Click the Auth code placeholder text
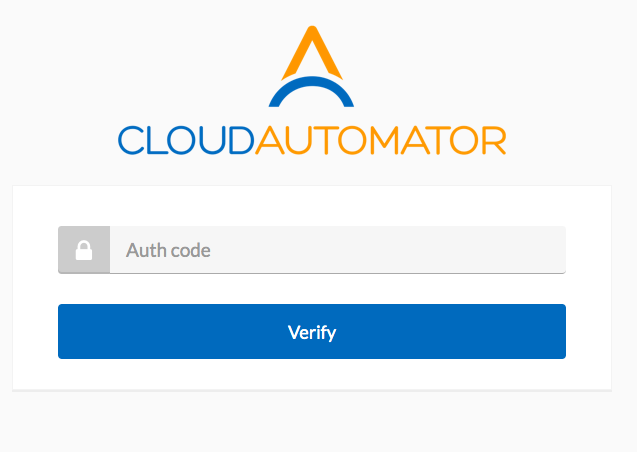Viewport: 637px width, 452px height. pos(168,250)
